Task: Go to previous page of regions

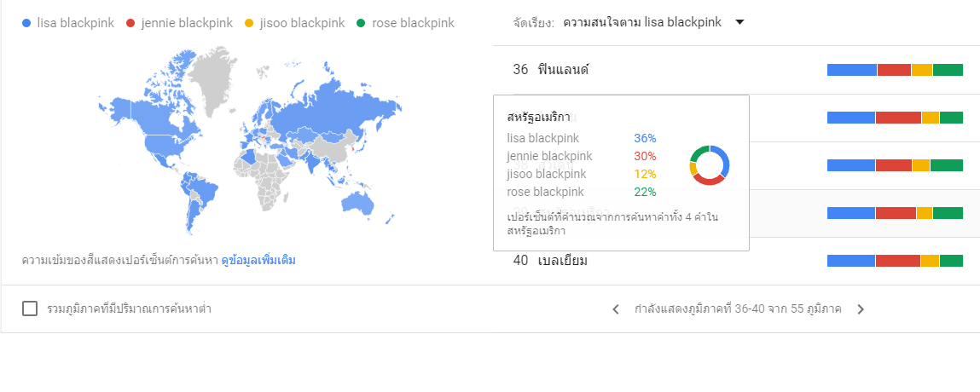Action: (x=616, y=309)
